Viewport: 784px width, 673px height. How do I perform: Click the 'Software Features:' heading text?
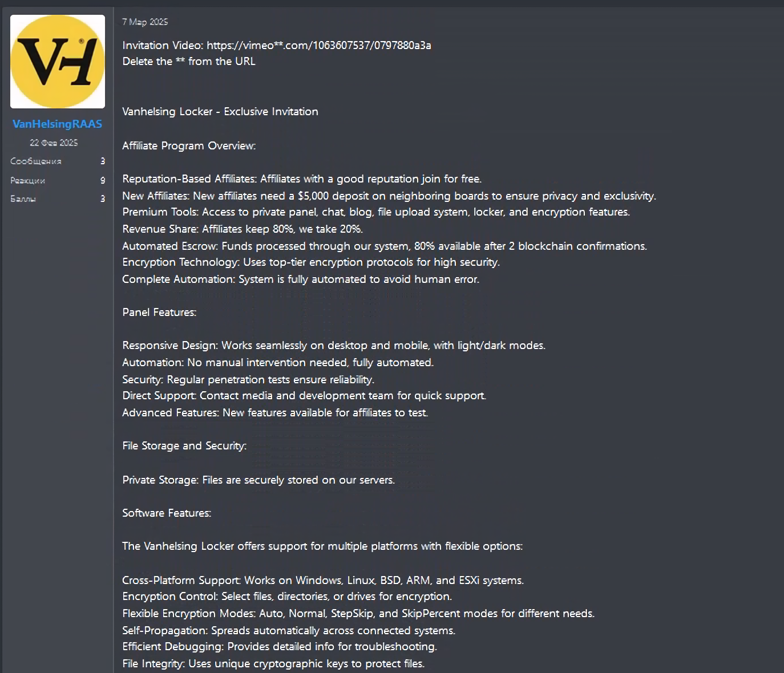167,513
